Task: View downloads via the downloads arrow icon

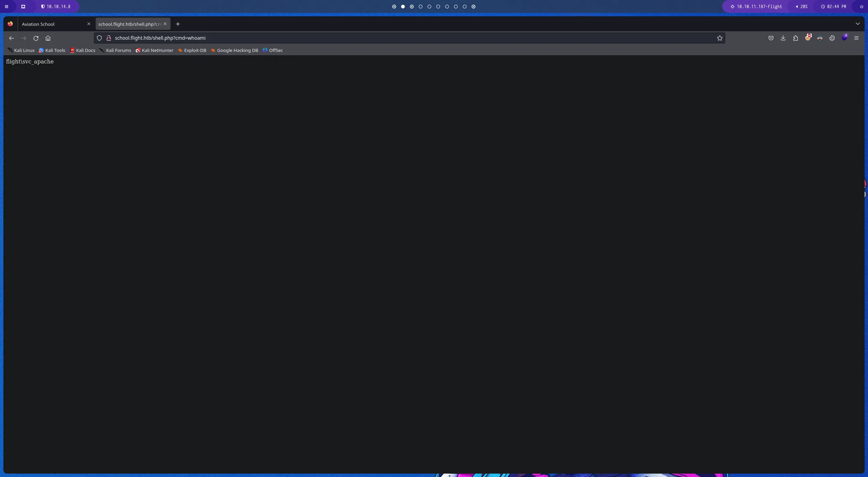Action: coord(783,38)
